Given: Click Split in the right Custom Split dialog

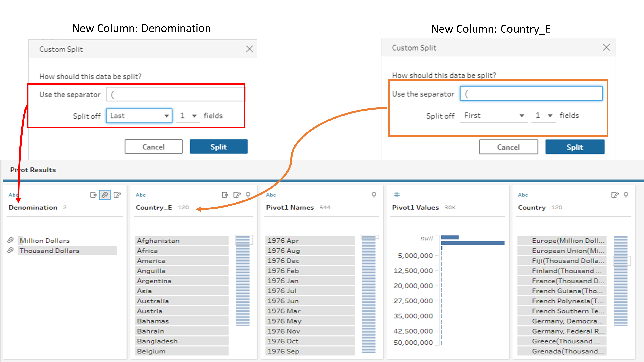Looking at the screenshot, I should coord(575,147).
